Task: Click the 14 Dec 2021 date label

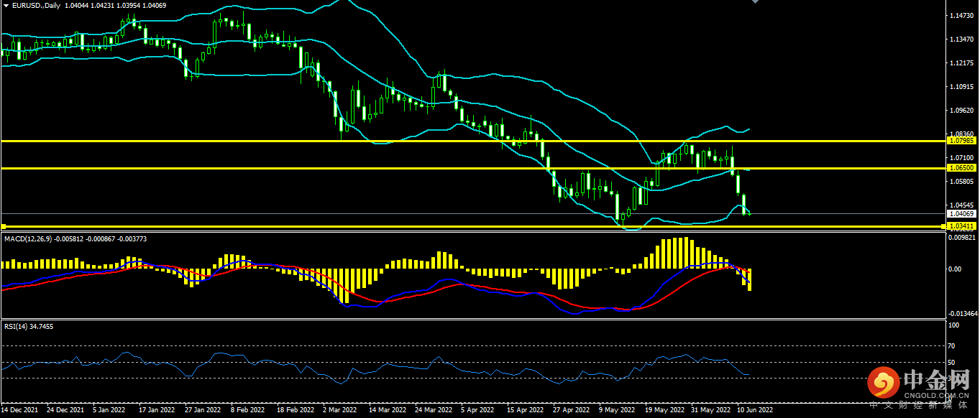Action: click(19, 411)
